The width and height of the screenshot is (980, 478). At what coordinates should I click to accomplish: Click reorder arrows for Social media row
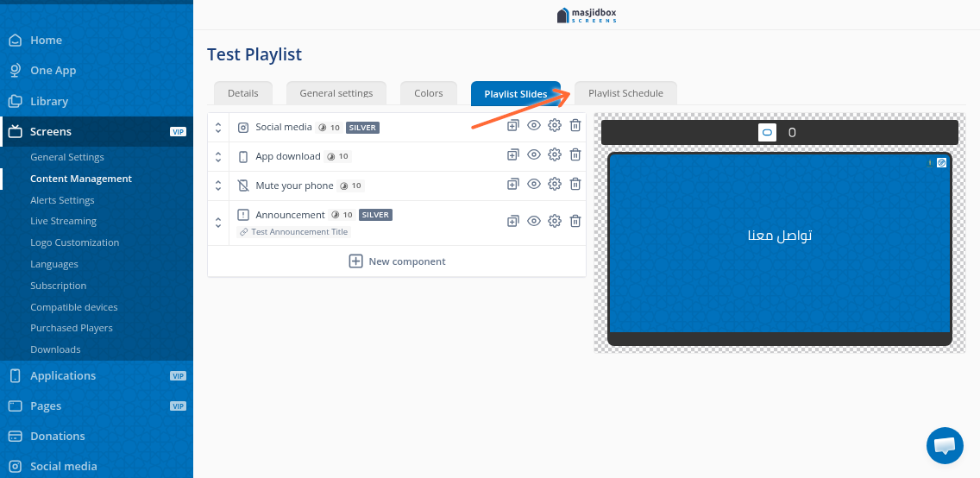[218, 128]
